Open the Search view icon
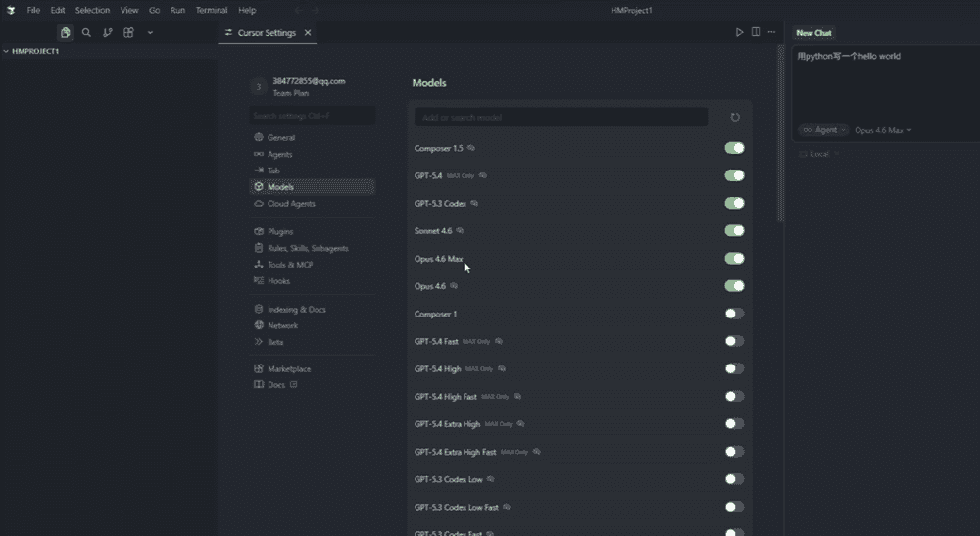 tap(86, 32)
